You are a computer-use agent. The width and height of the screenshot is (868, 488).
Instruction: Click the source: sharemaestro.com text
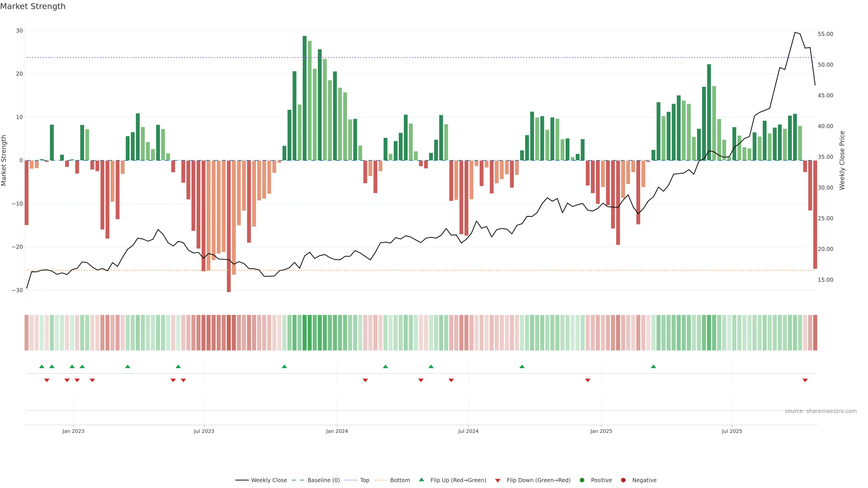point(821,411)
